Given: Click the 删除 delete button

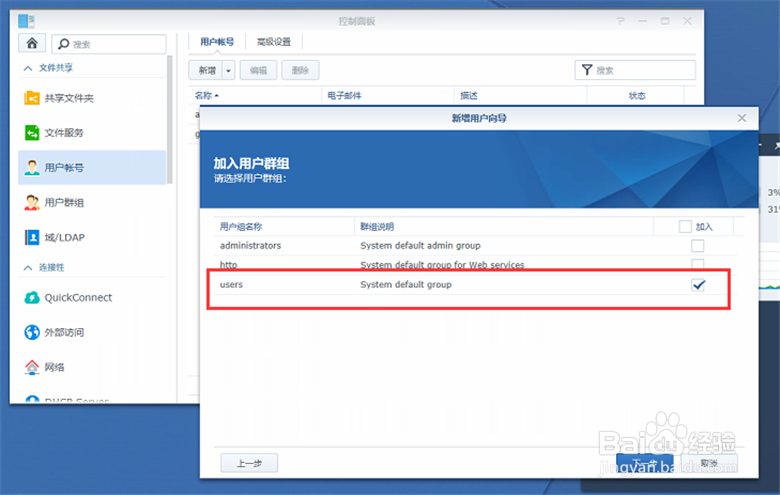Looking at the screenshot, I should point(300,71).
